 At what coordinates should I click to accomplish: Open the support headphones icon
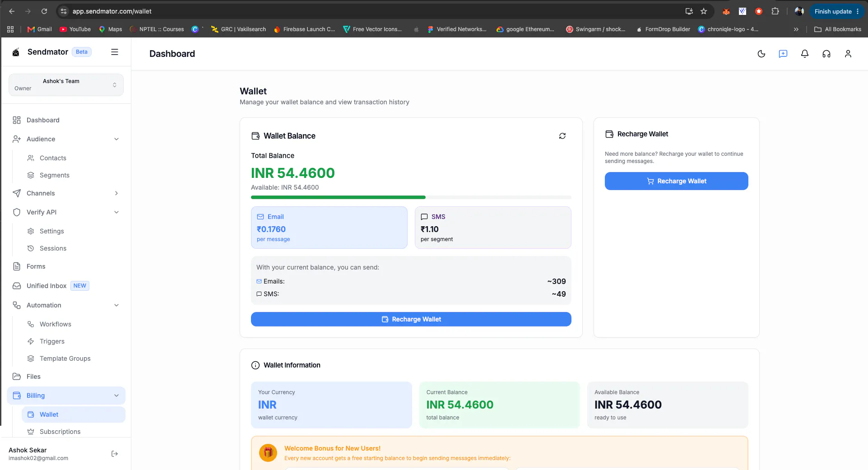click(826, 54)
